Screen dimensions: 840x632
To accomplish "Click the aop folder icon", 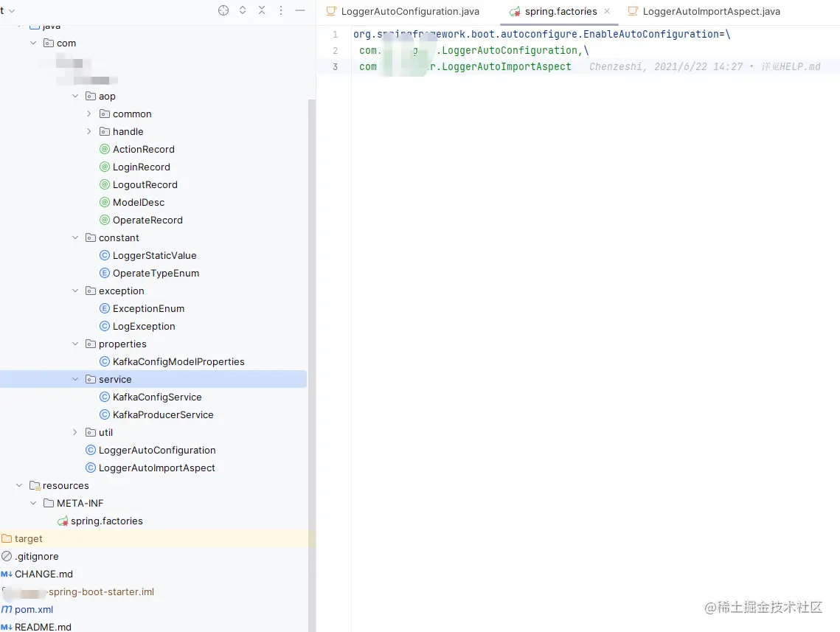I will tap(91, 96).
